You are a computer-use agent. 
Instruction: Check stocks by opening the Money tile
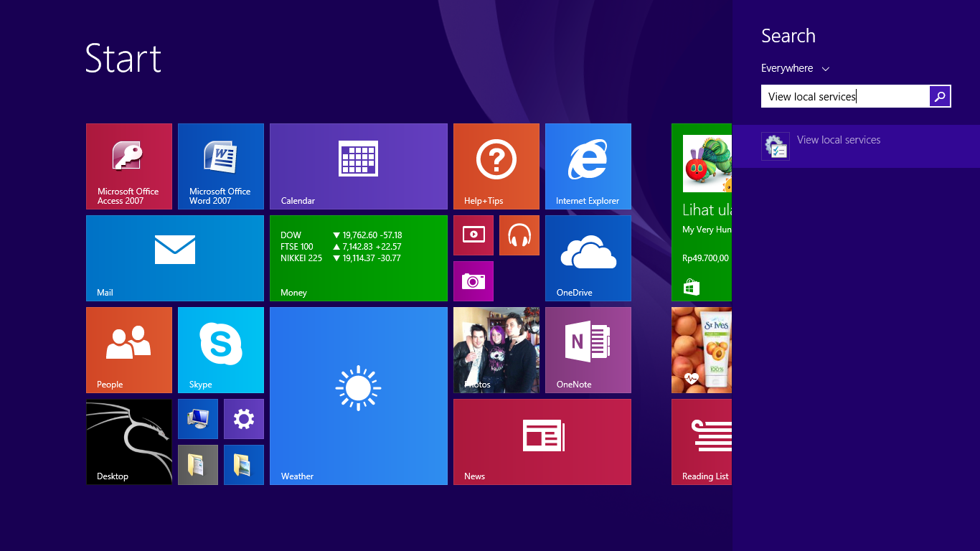click(x=358, y=258)
